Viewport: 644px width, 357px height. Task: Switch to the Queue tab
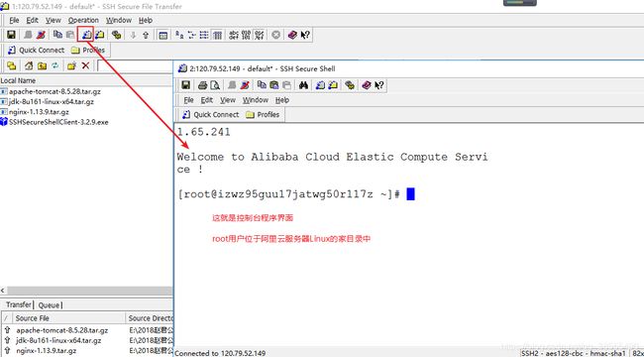click(x=49, y=305)
